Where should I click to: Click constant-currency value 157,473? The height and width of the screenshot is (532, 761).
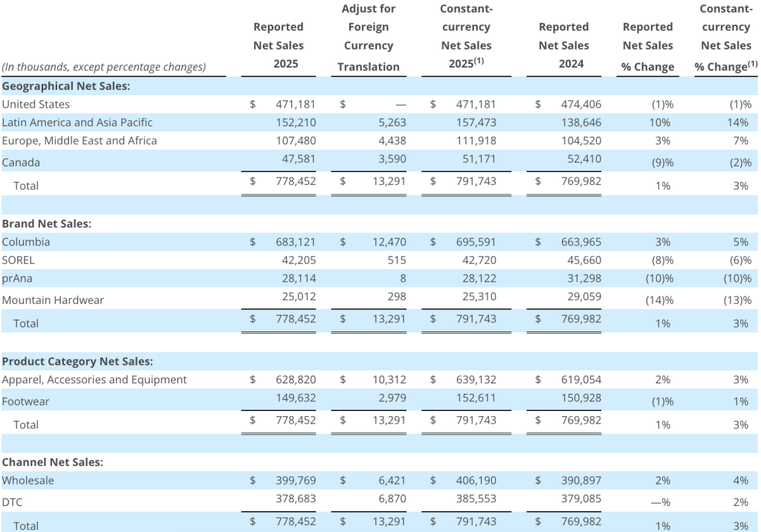tap(476, 123)
